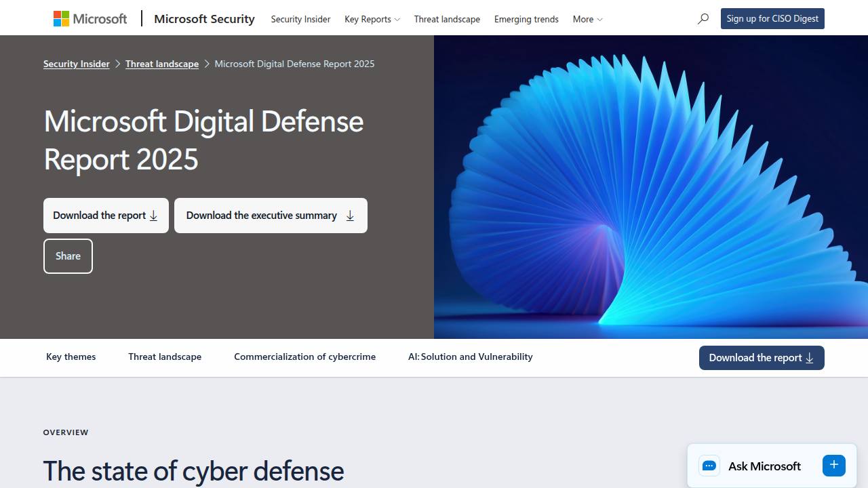Screen dimensions: 868x488
Task: Click the Share button
Action: tap(68, 256)
